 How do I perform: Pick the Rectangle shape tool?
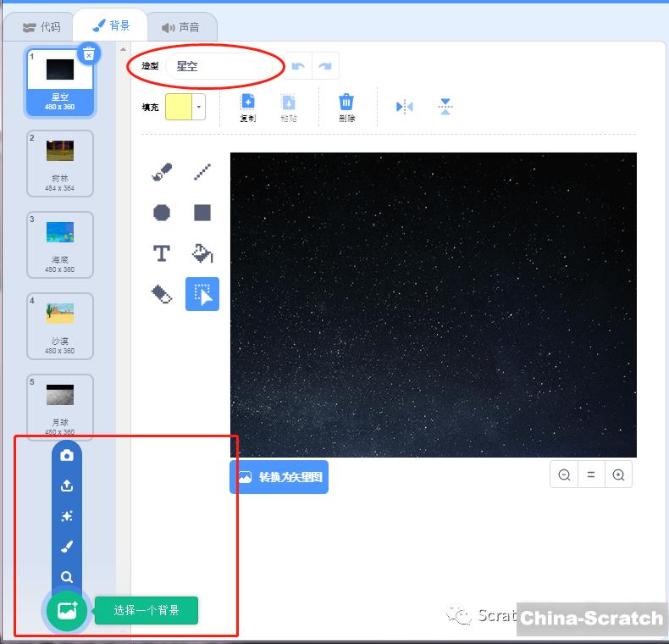click(x=202, y=213)
